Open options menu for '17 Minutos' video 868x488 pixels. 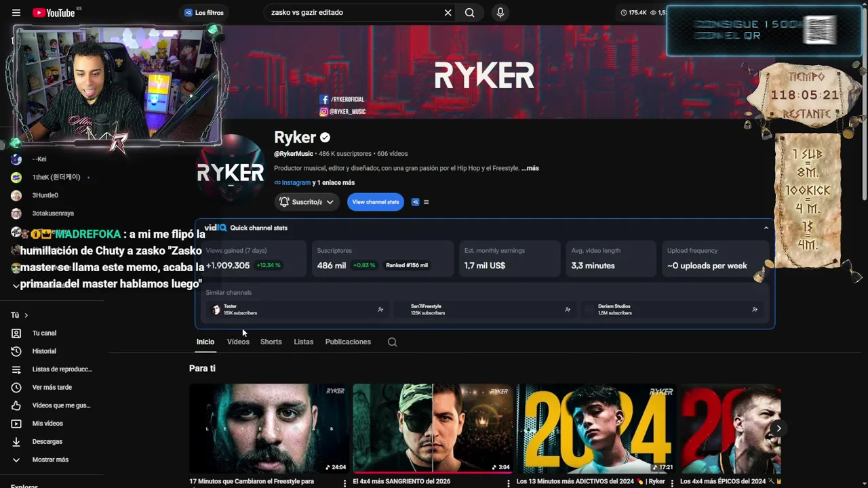344,483
